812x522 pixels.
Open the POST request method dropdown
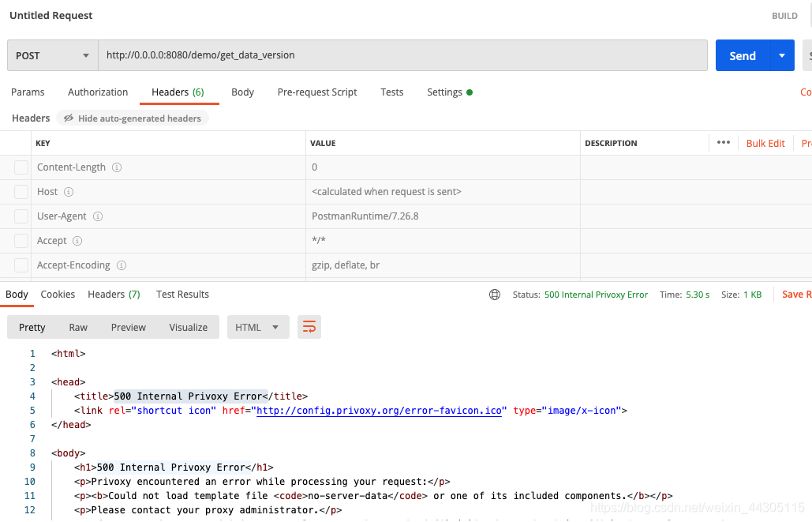pyautogui.click(x=52, y=55)
